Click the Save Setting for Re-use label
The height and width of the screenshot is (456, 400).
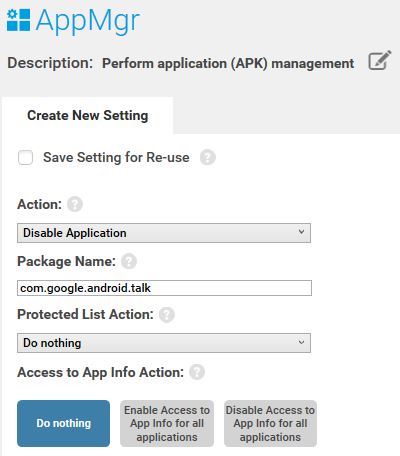point(116,157)
